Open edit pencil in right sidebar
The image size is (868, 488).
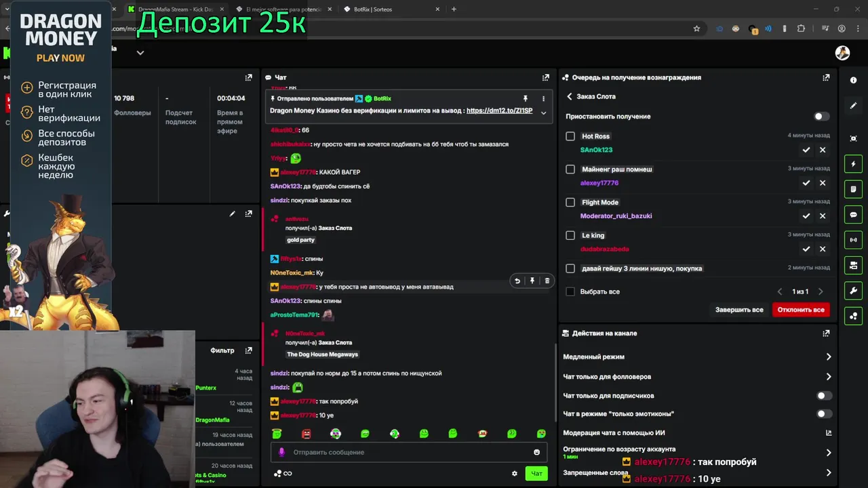853,106
